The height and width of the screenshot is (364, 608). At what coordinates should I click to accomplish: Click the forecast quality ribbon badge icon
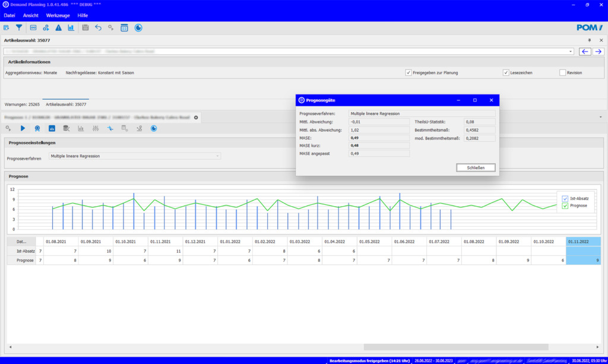coord(37,128)
